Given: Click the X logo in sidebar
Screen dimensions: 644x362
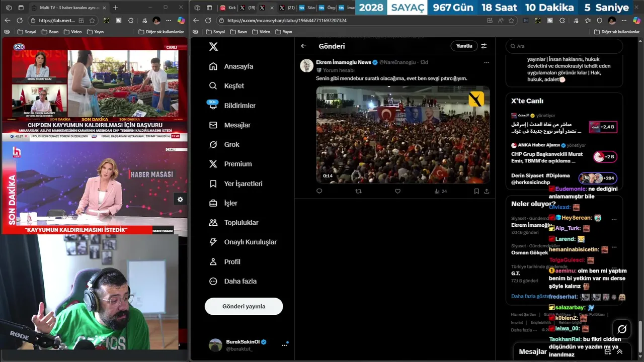Looking at the screenshot, I should coord(213,46).
